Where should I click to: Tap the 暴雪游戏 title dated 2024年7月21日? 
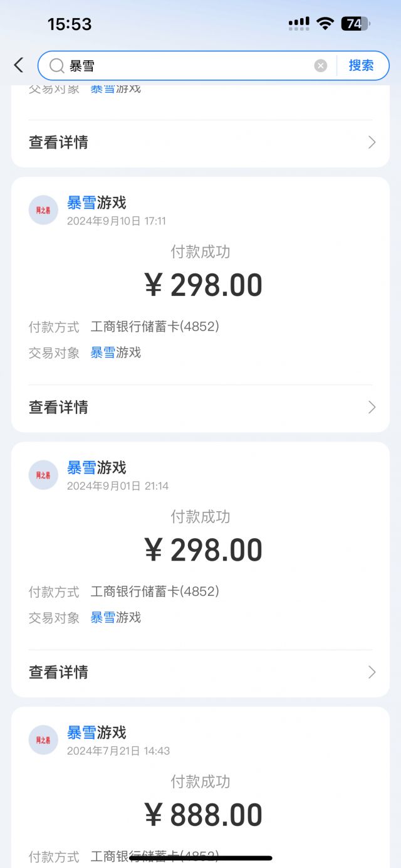point(96,733)
